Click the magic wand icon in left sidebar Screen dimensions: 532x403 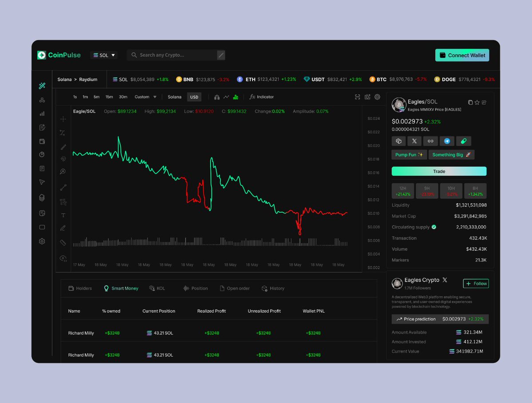(42, 86)
